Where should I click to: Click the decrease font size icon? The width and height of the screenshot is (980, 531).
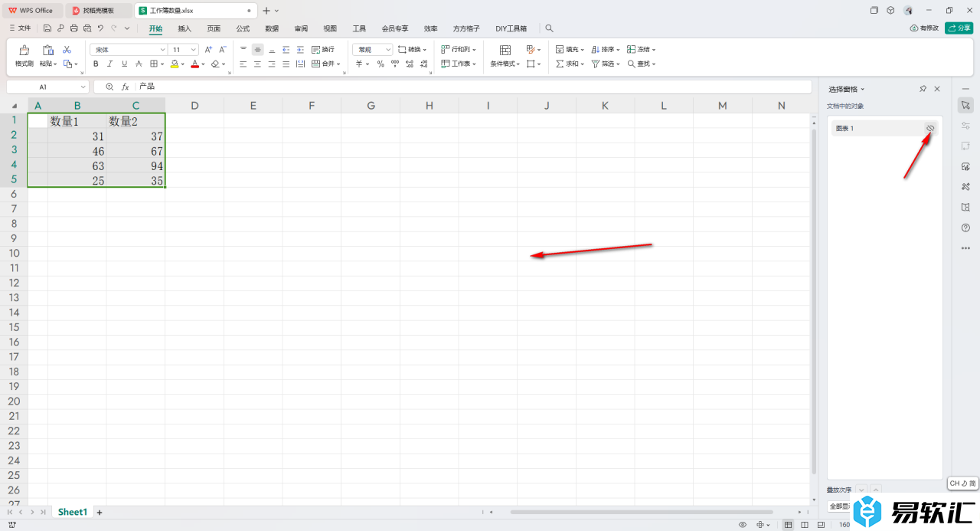(222, 49)
